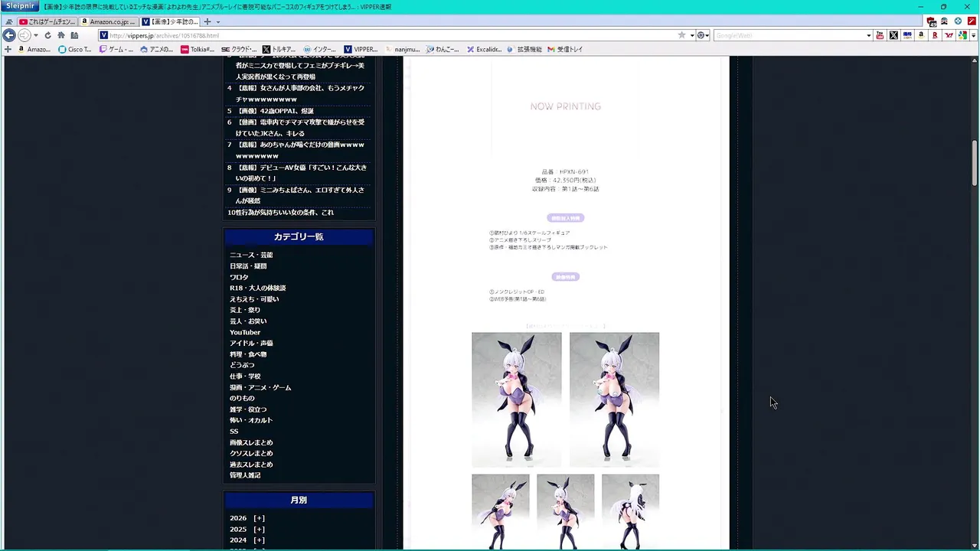The width and height of the screenshot is (980, 551).
Task: Switch to the YouTube tab
Action: 47,21
